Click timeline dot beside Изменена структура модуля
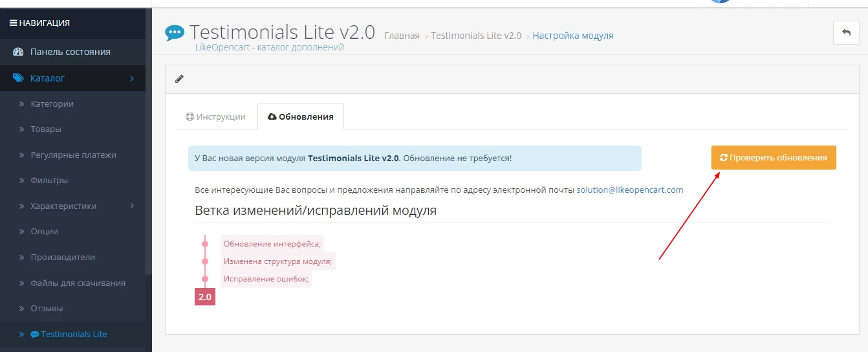The image size is (868, 352). pyautogui.click(x=205, y=261)
